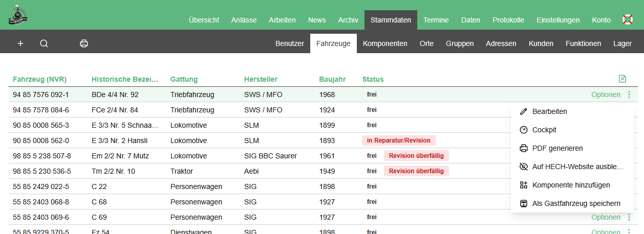Switch to Lager sub-tab

(x=622, y=43)
